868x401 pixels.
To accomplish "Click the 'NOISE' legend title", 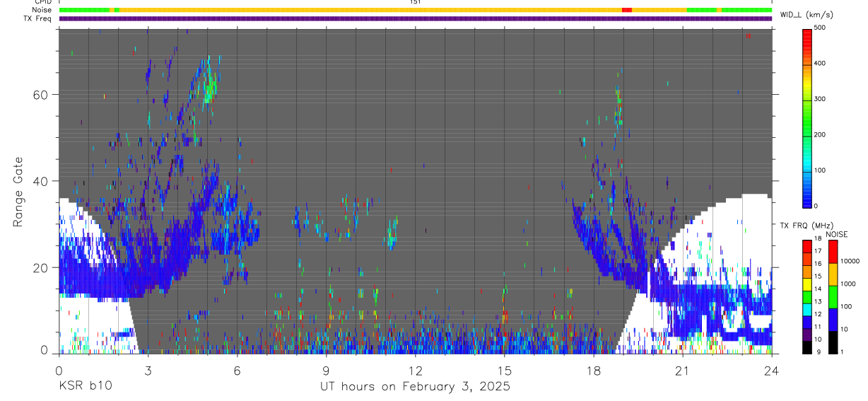I will 836,235.
